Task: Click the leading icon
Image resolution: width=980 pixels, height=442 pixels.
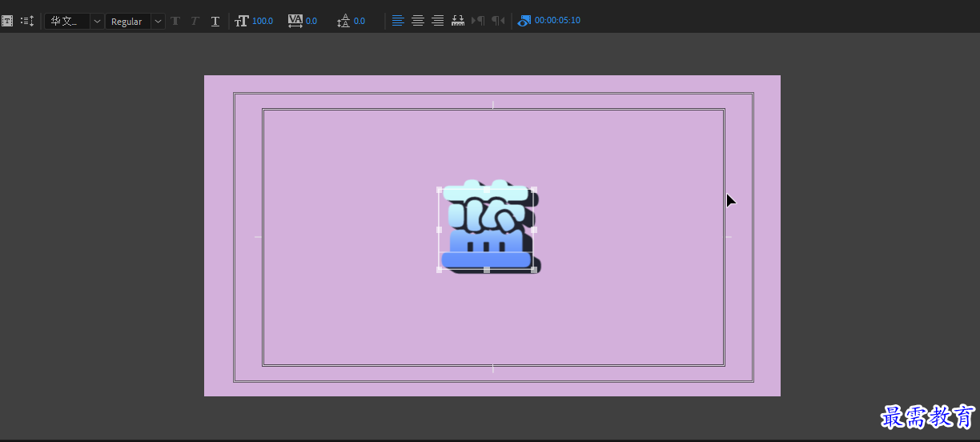Action: 343,21
